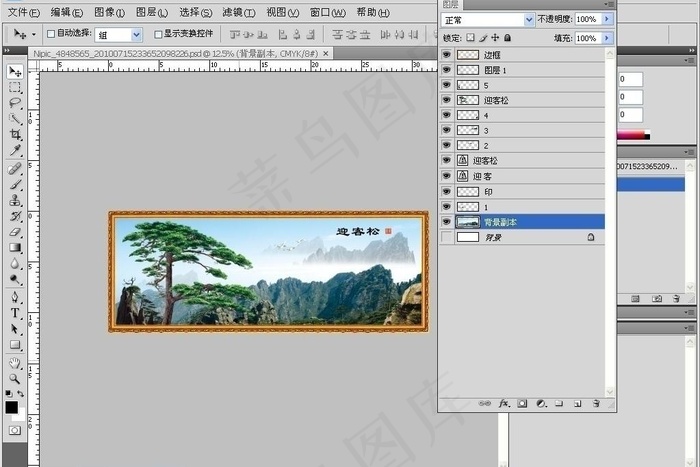Screen dimensions: 700x467
Task: Close the Npic_4848565 document tab
Action: (x=326, y=54)
